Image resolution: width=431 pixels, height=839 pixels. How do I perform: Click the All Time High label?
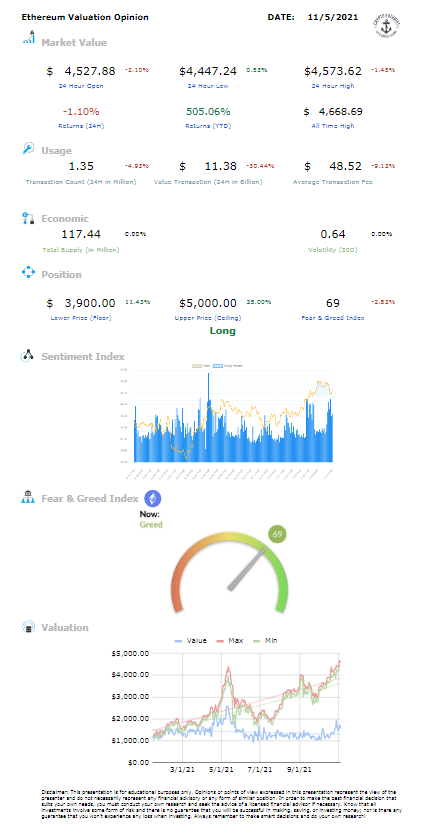[332, 126]
